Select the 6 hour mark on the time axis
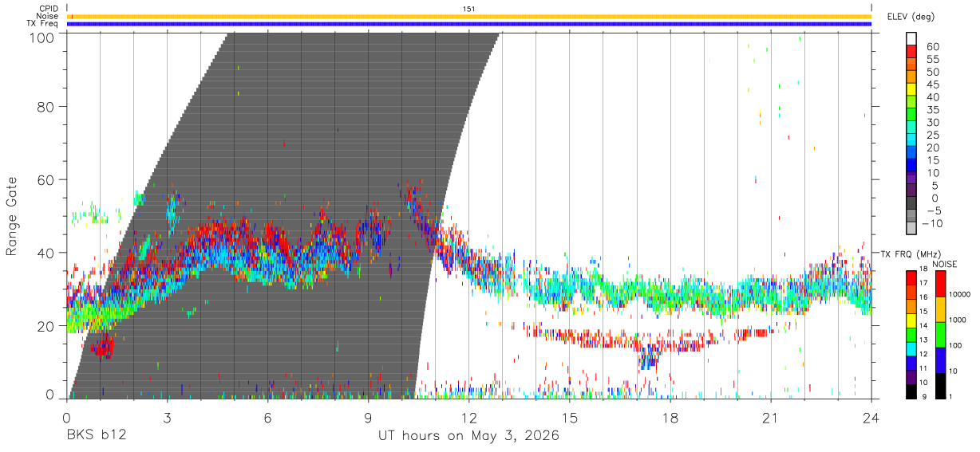This screenshot has width=980, height=452. [268, 416]
